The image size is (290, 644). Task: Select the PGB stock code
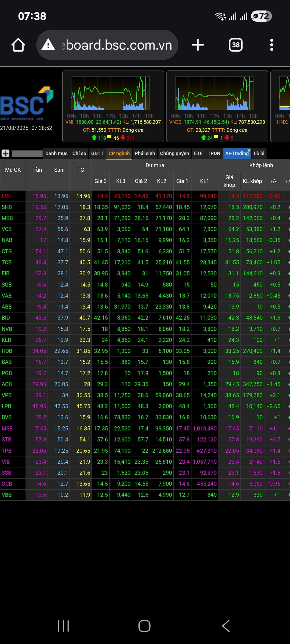point(7,373)
